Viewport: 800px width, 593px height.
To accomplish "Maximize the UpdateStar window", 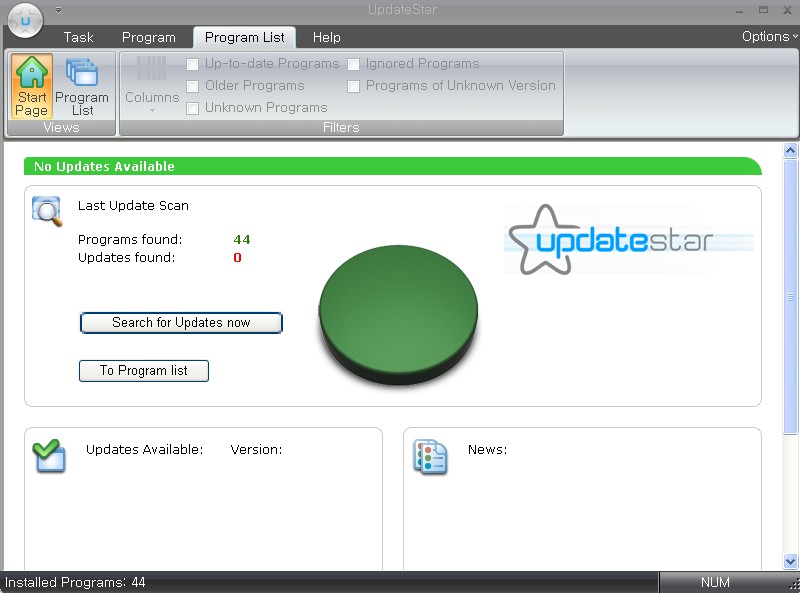I will point(763,10).
